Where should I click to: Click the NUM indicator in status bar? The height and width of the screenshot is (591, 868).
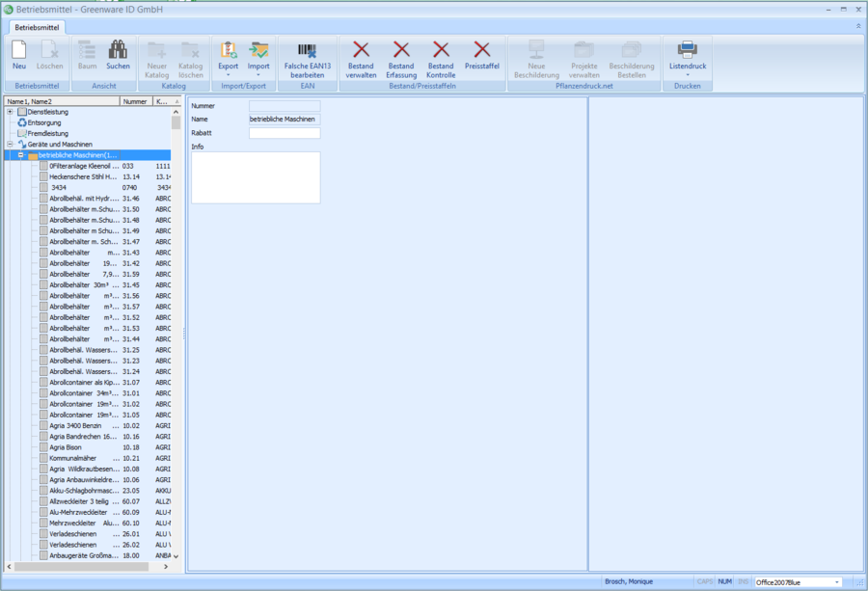point(724,581)
